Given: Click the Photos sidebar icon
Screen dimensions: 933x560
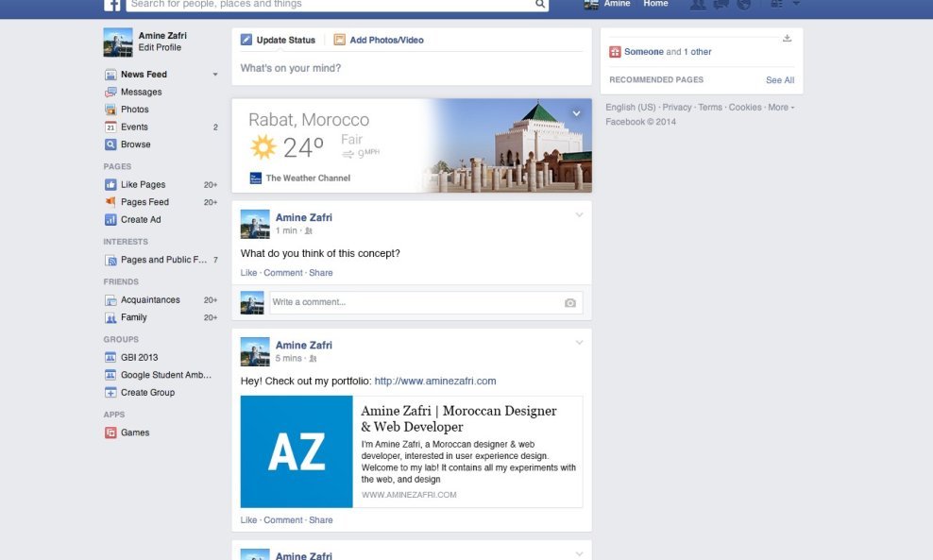Looking at the screenshot, I should 110,110.
